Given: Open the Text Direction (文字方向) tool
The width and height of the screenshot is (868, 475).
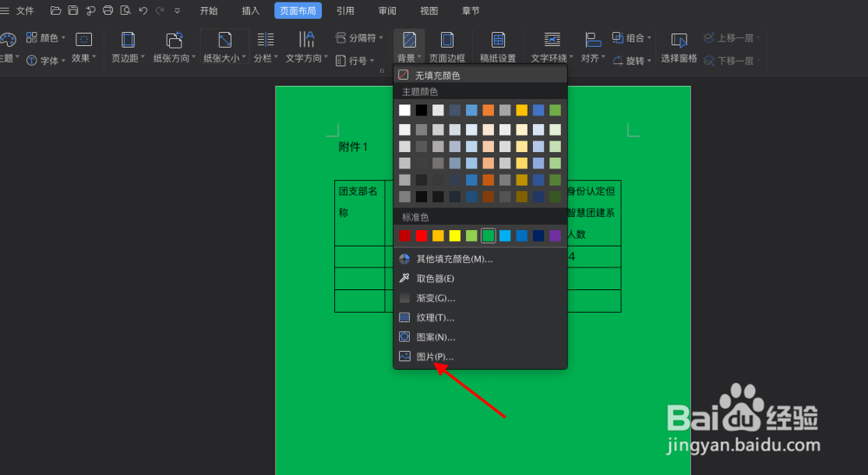Looking at the screenshot, I should [x=306, y=47].
